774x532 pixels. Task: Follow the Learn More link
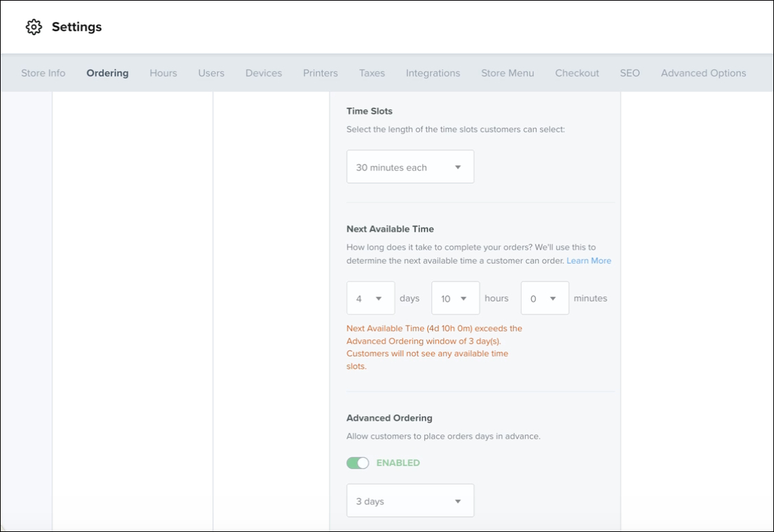pos(589,261)
